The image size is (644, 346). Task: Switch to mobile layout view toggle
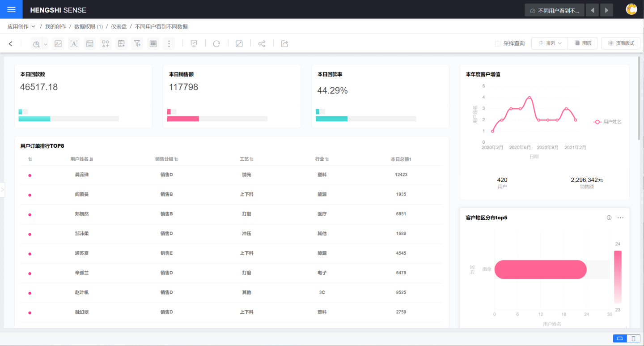[633, 338]
